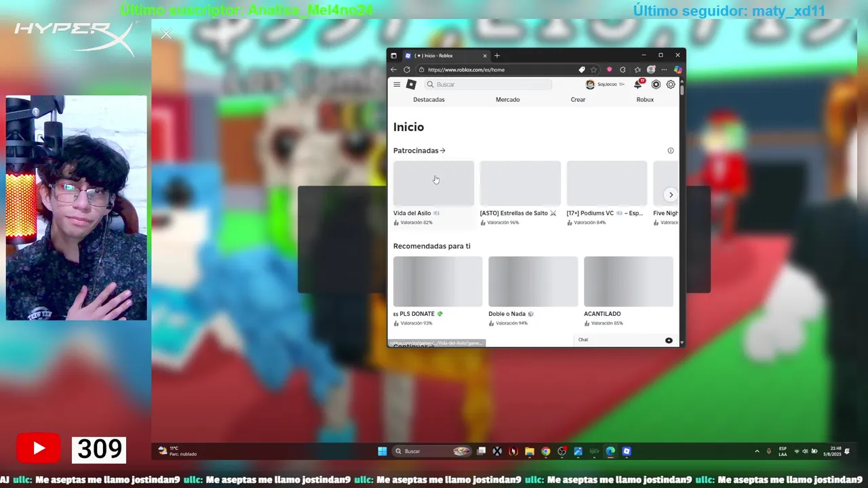Click the browser address bar URL
Screen dimensions: 868x488
[x=466, y=70]
